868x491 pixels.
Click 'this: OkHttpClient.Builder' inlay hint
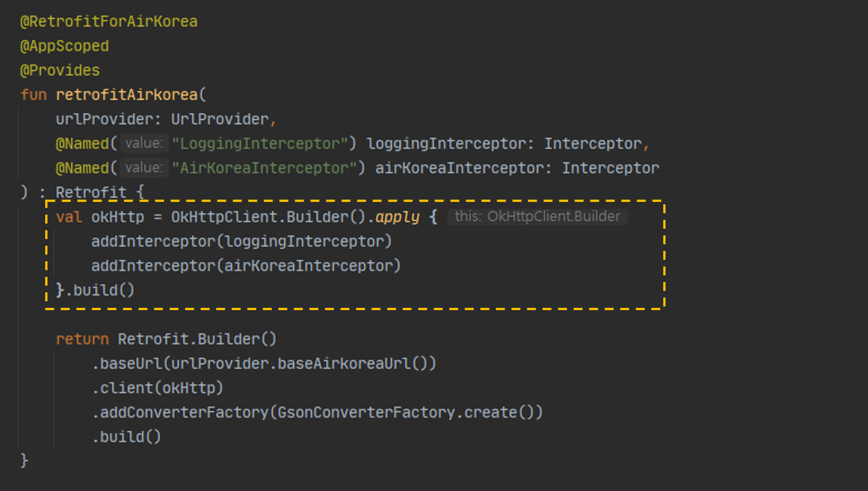click(x=537, y=216)
